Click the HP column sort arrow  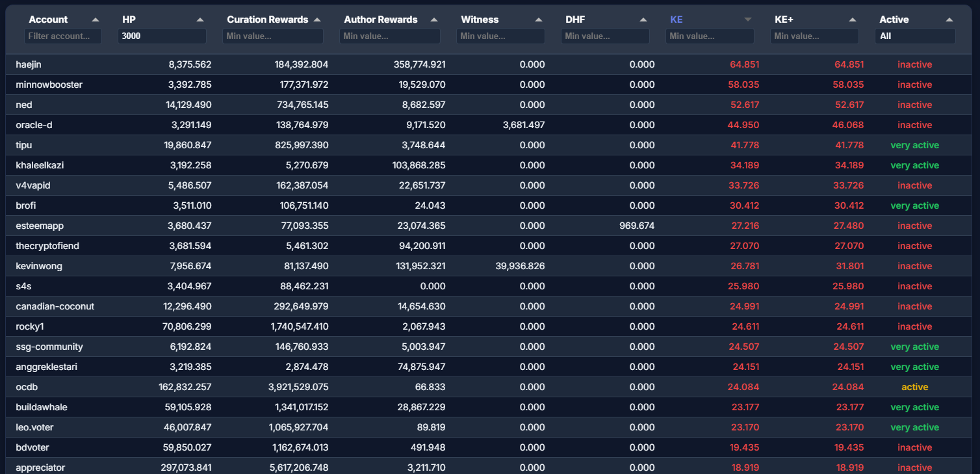(200, 20)
